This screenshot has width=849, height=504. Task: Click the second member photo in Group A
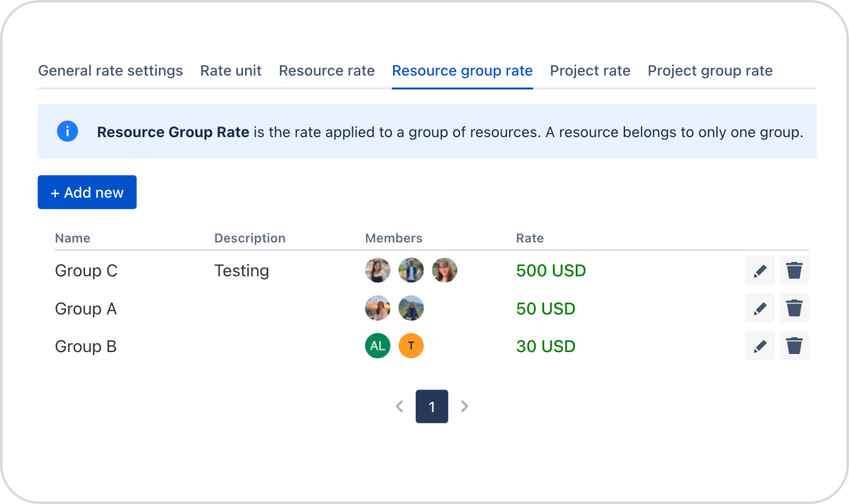click(411, 308)
